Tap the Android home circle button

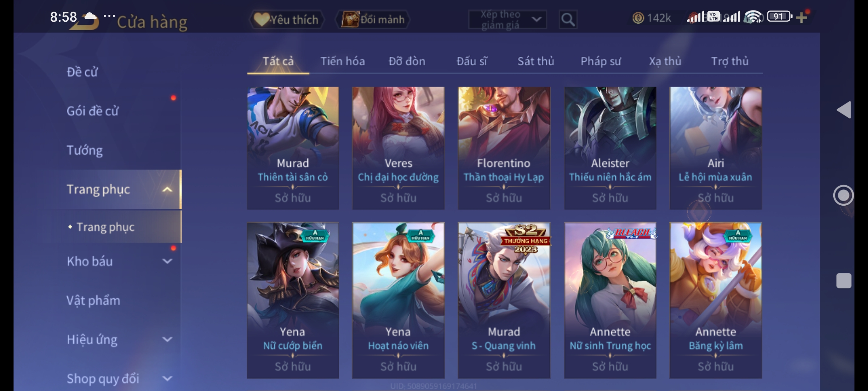(x=843, y=195)
